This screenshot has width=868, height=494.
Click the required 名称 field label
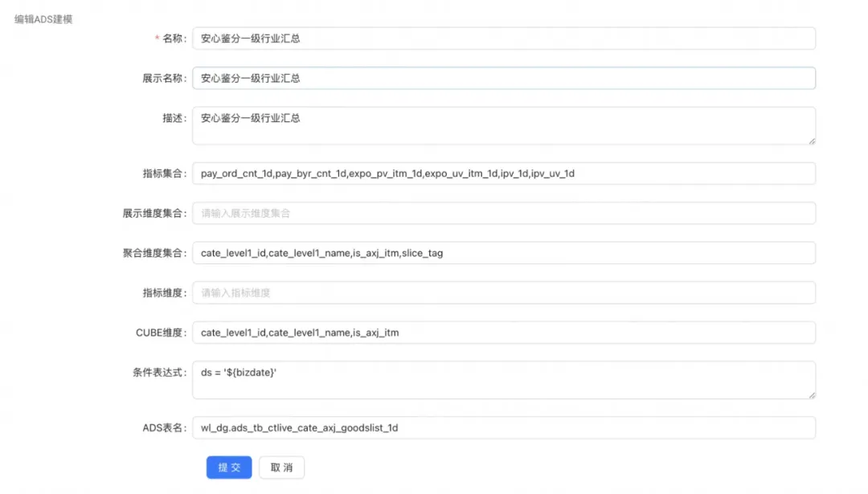[x=174, y=39]
